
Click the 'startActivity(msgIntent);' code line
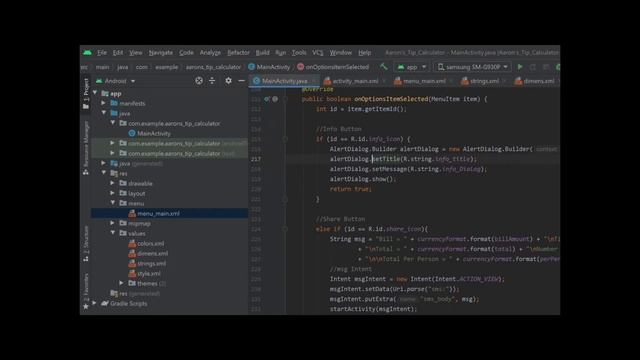click(x=373, y=309)
